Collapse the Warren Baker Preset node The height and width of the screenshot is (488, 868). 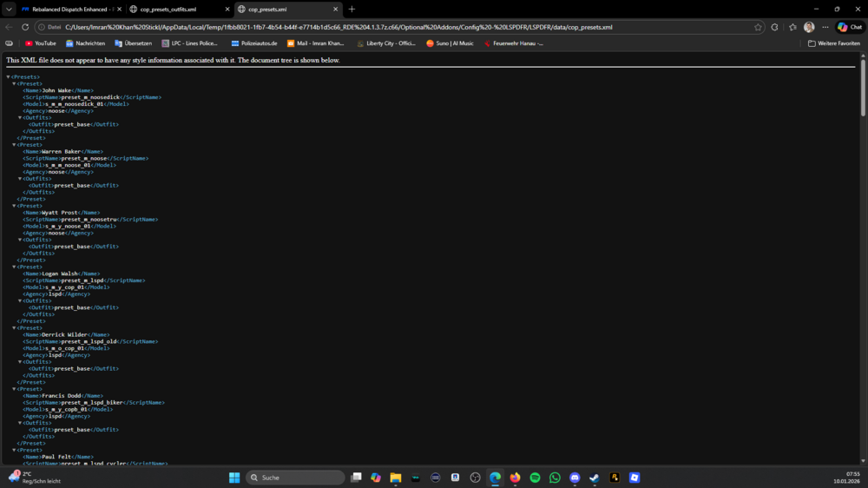click(x=15, y=144)
